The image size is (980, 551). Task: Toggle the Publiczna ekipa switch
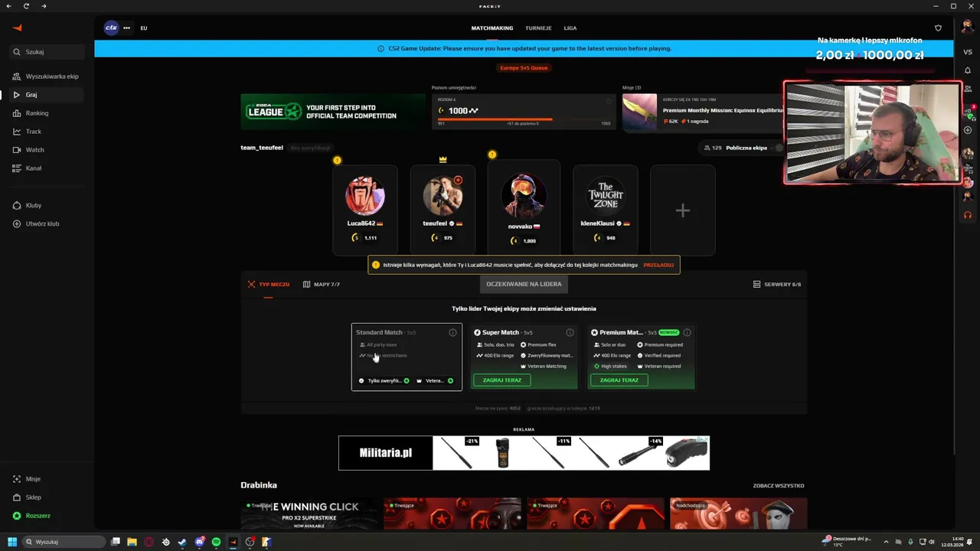(x=778, y=148)
